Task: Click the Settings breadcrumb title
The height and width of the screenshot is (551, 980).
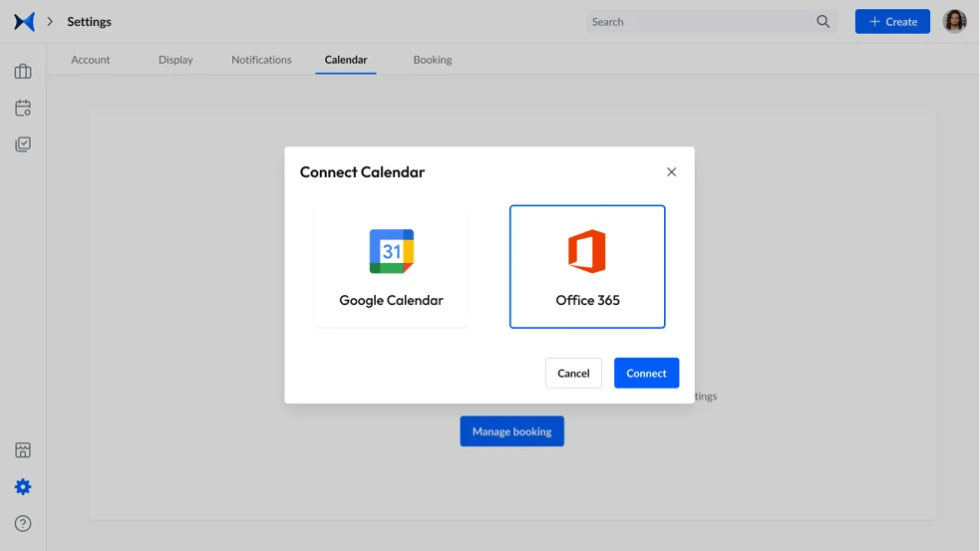Action: [x=90, y=22]
